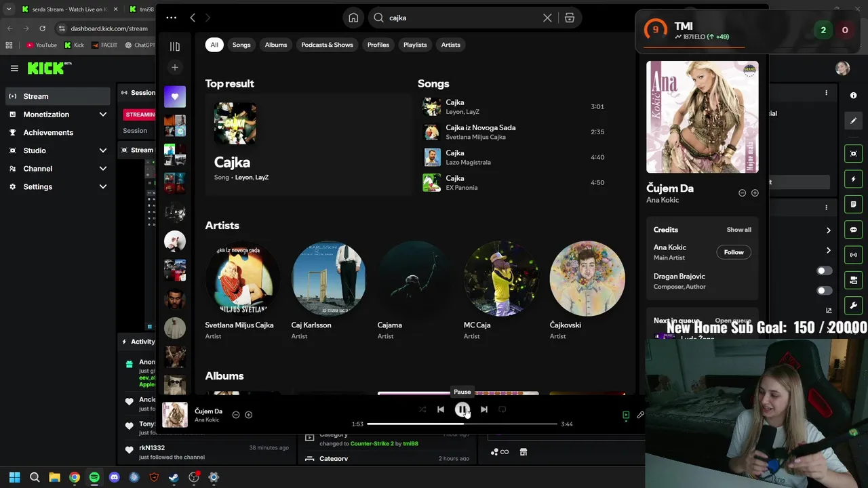The height and width of the screenshot is (488, 868).
Task: Select Podcasts & Shows filter chip
Action: [327, 45]
